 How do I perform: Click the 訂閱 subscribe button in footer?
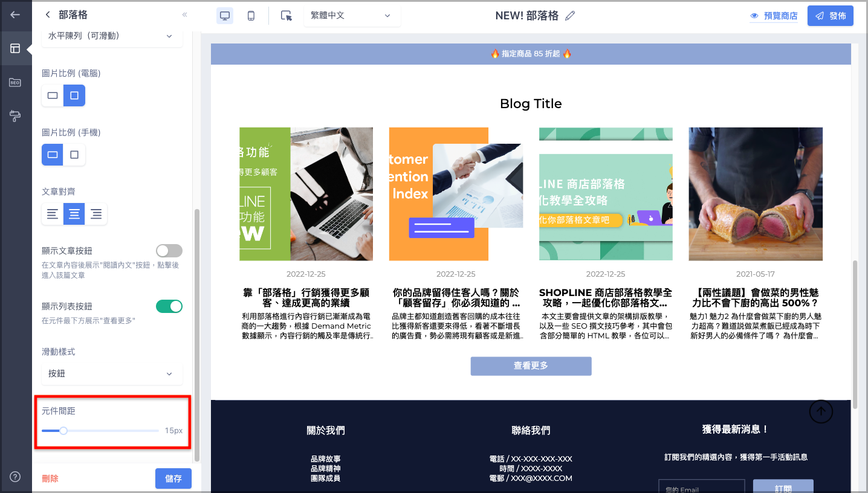coord(783,487)
